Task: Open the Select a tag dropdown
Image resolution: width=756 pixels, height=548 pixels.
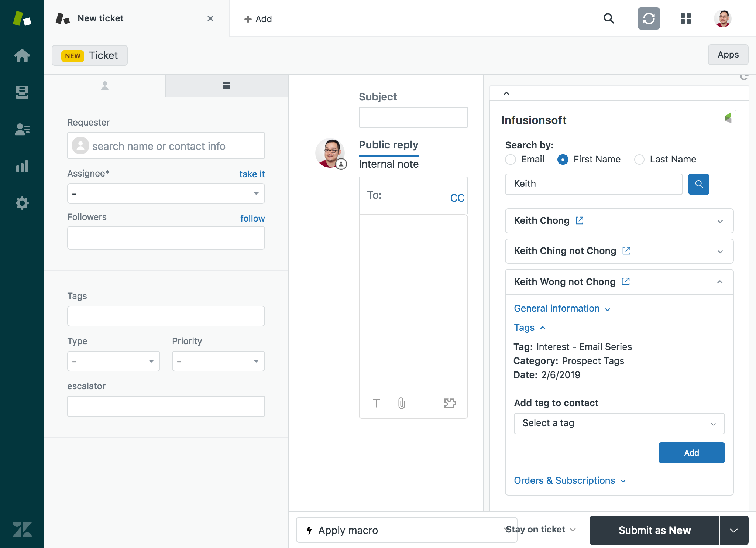Action: [619, 423]
